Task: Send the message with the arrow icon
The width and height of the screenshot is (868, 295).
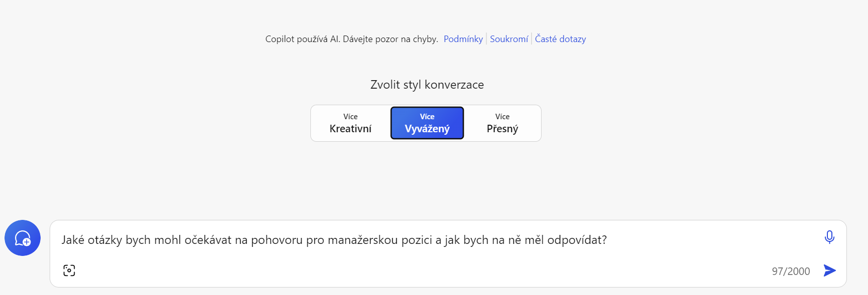Action: 829,270
